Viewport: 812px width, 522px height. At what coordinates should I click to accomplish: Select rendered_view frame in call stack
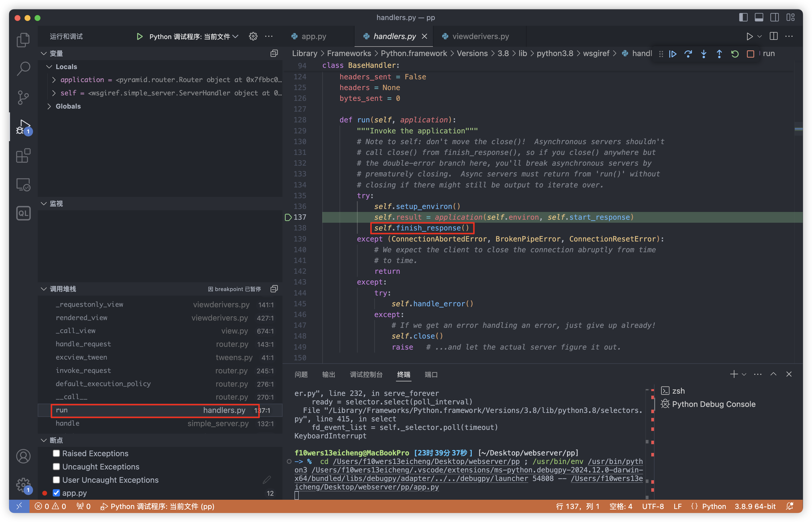pos(160,318)
